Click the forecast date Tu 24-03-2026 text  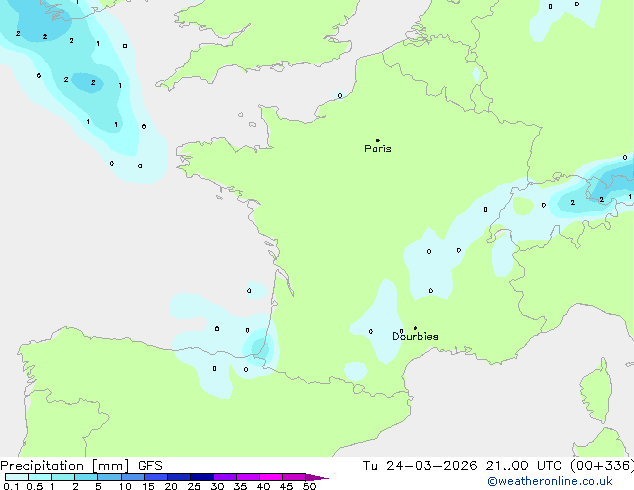coord(420,466)
